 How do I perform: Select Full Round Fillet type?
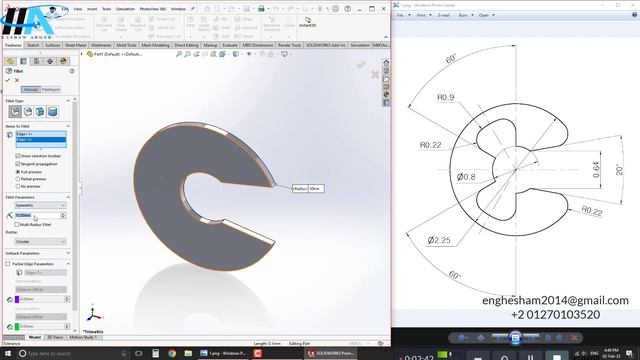[x=53, y=111]
